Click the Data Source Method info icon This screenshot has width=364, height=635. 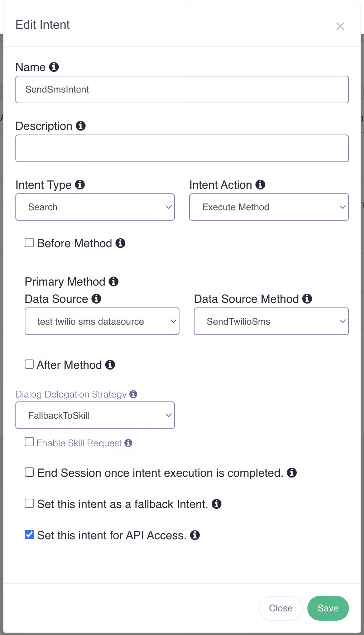[x=307, y=299]
